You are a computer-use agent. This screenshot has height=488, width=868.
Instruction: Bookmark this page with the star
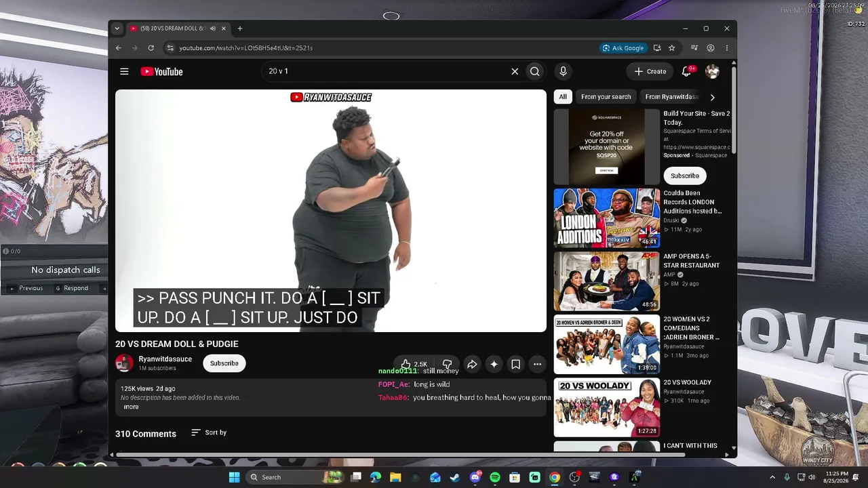672,48
